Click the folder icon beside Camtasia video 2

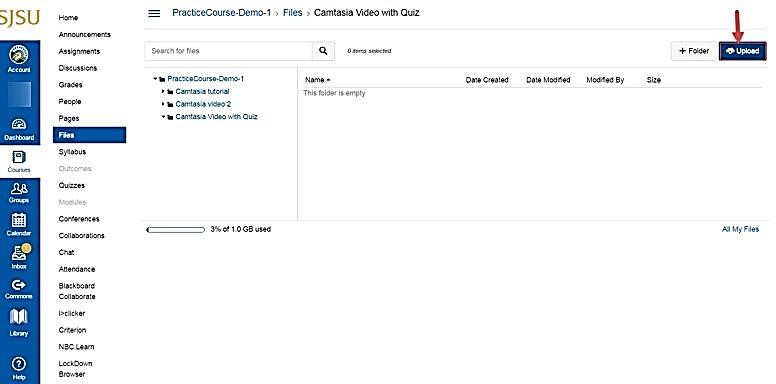(170, 104)
